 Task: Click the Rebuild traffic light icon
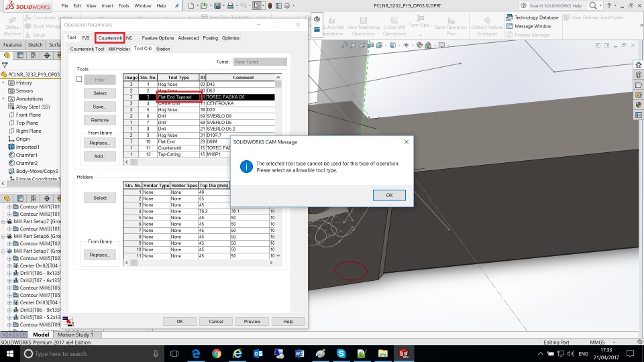(270, 6)
